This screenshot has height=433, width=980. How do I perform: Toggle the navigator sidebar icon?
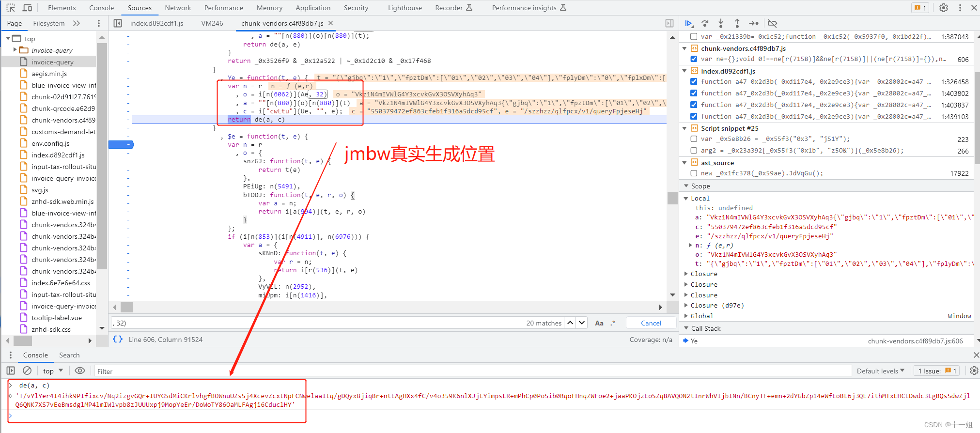click(x=118, y=23)
